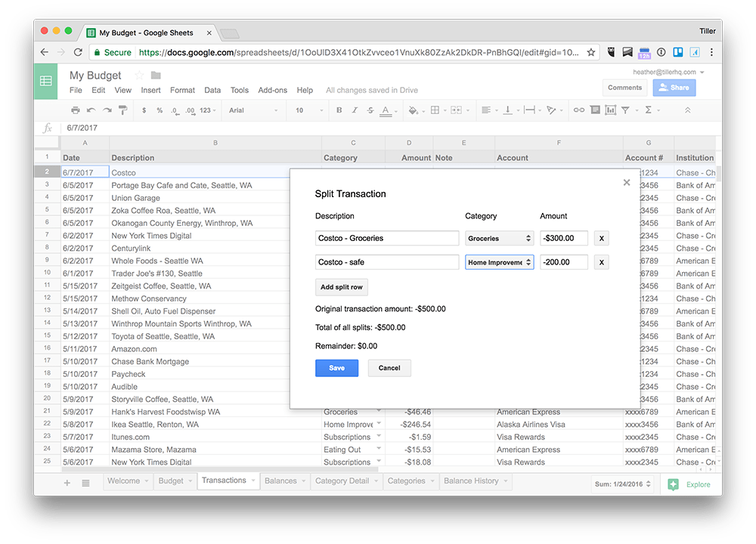Open the Home Improvement category dropdown
Viewport: 756px width, 544px height.
click(x=499, y=262)
